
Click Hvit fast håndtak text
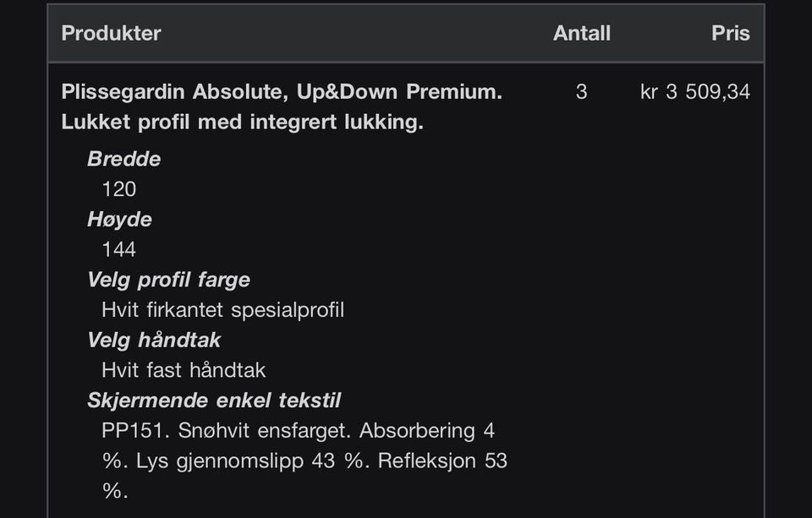pyautogui.click(x=184, y=370)
